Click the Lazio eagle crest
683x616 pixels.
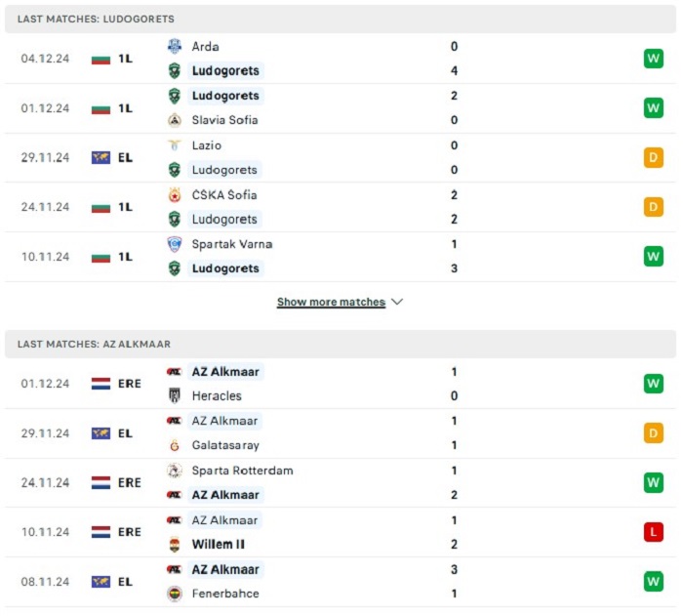coord(175,145)
